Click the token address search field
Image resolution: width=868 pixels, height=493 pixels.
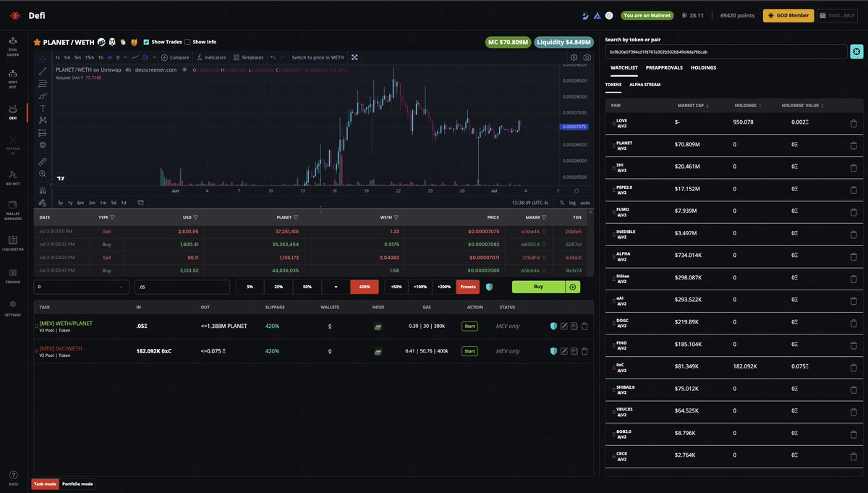pyautogui.click(x=726, y=51)
